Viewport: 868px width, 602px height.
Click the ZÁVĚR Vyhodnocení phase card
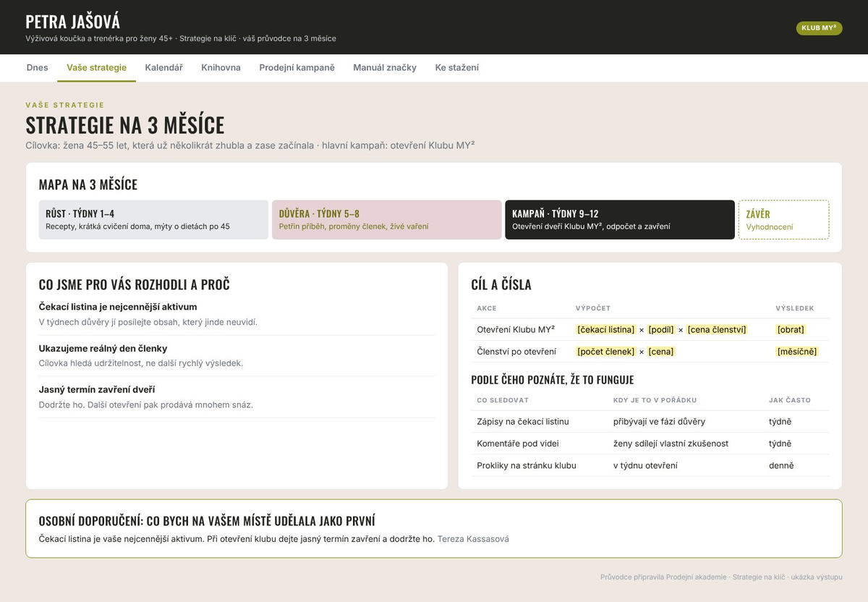click(783, 219)
